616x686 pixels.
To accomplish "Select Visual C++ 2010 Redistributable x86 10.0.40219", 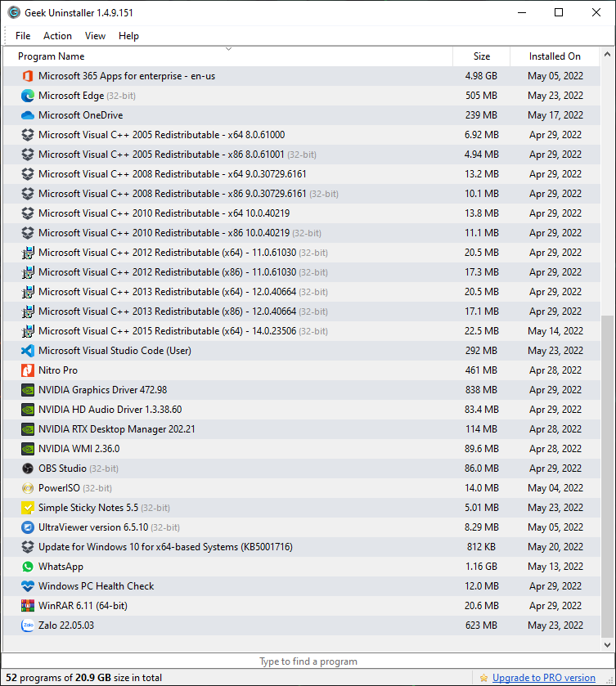I will [302, 233].
